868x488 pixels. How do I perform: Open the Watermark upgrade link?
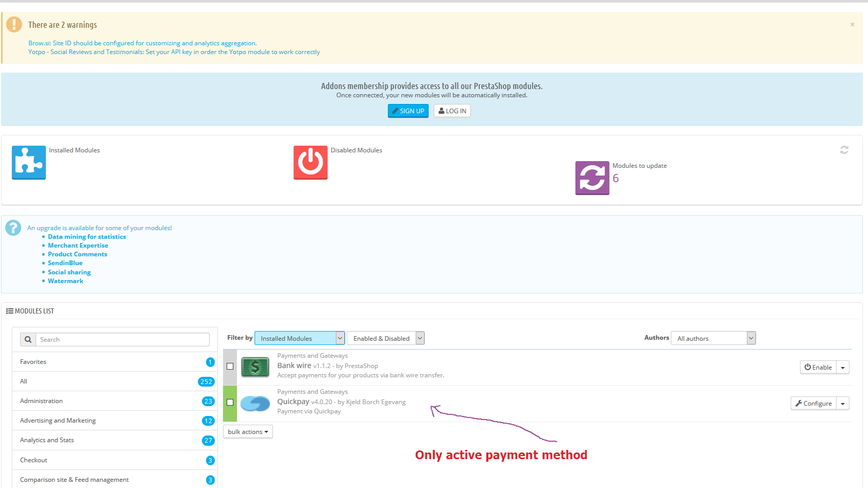[65, 281]
